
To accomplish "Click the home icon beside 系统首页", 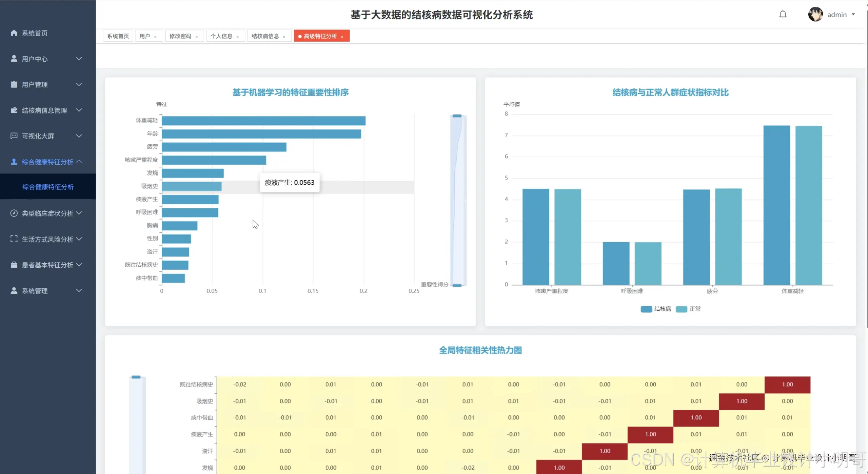I will tap(14, 33).
